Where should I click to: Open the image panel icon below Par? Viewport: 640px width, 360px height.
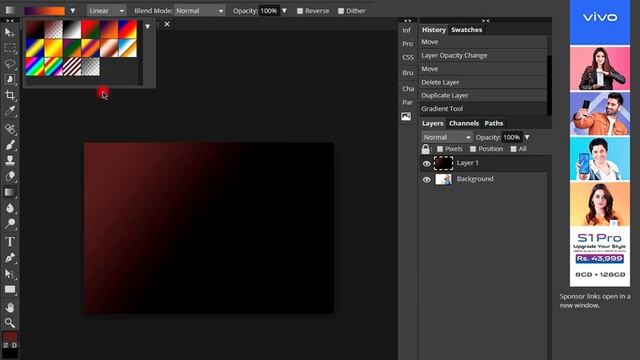click(x=406, y=117)
